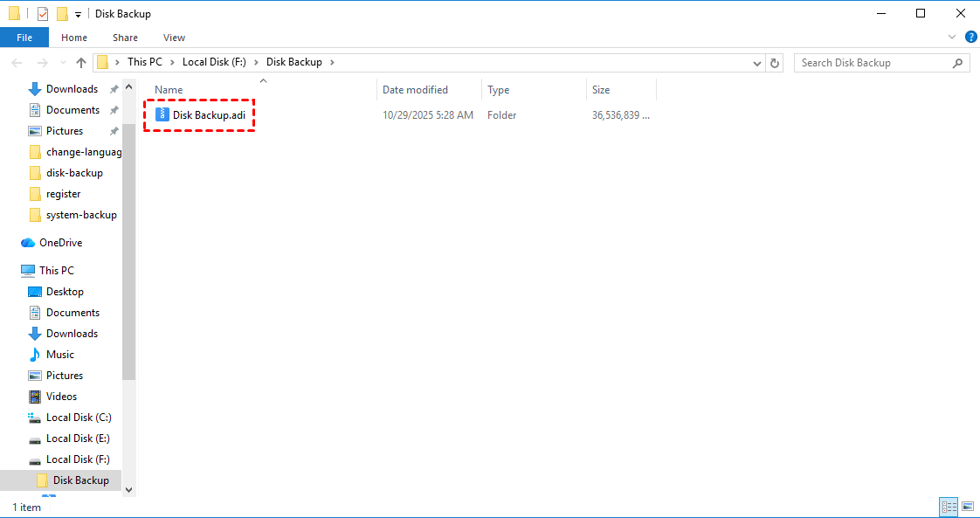Open Local Disk (C:) in sidebar
Viewport: 980px width, 518px height.
(x=78, y=418)
